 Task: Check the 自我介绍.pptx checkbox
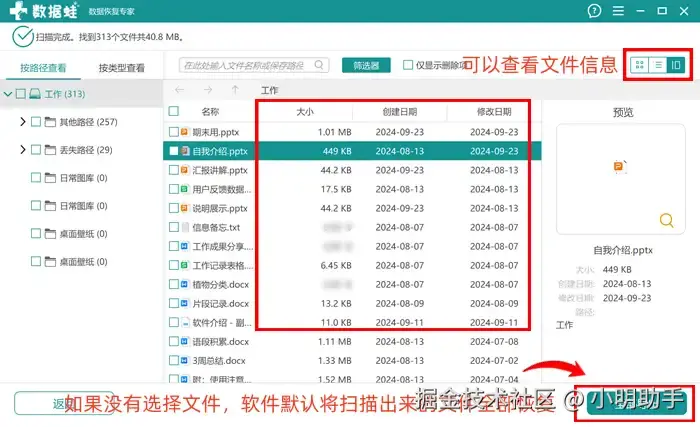(174, 151)
